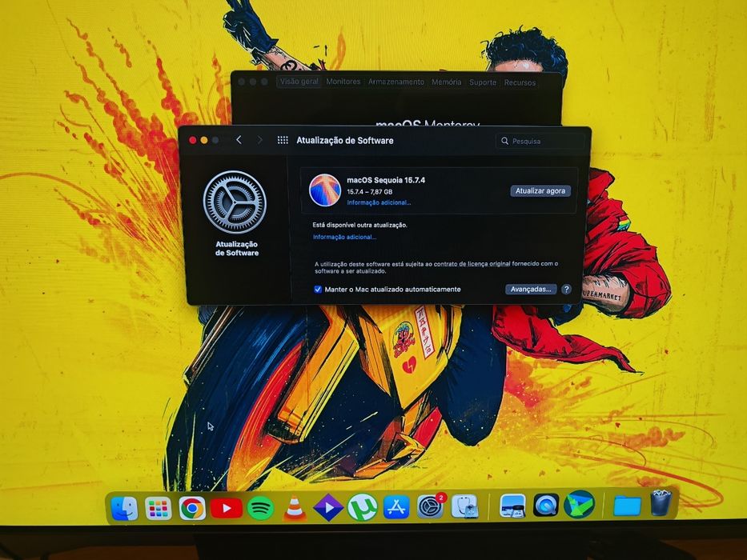Open the Trash in the Dock
The width and height of the screenshot is (747, 560).
(661, 503)
